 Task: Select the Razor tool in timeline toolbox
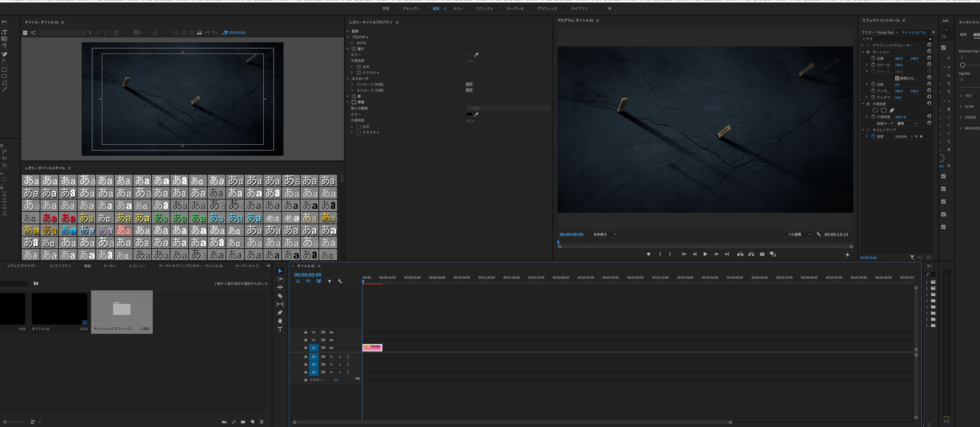click(280, 296)
